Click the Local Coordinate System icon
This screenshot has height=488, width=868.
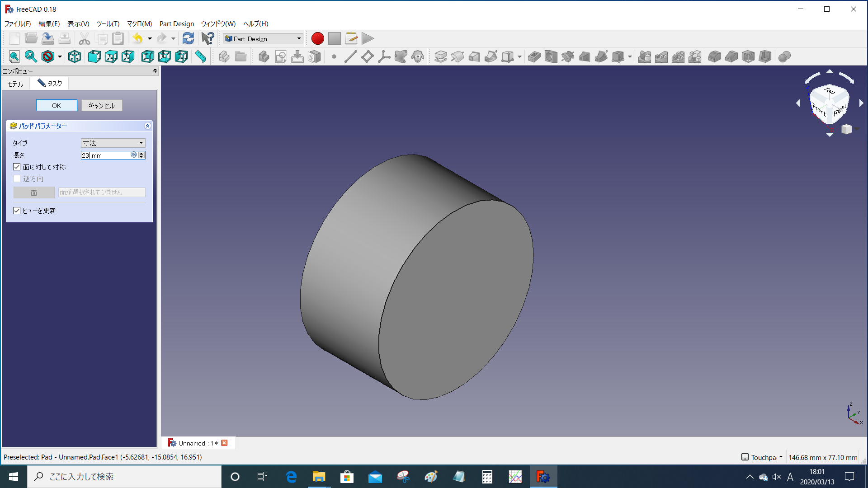384,56
